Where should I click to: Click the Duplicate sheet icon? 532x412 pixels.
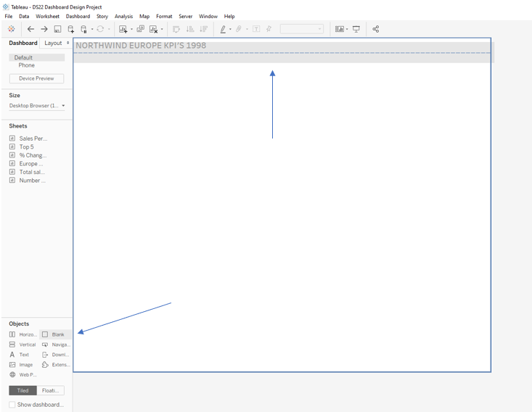pyautogui.click(x=140, y=29)
